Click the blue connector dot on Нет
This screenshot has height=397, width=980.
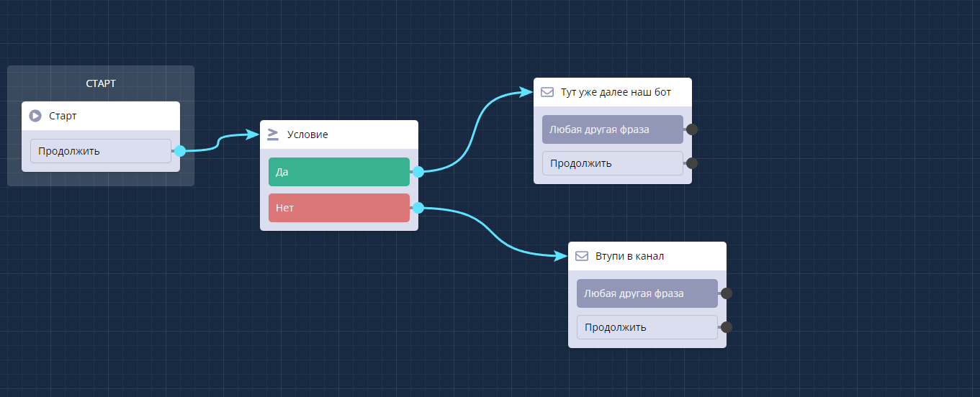tap(418, 208)
